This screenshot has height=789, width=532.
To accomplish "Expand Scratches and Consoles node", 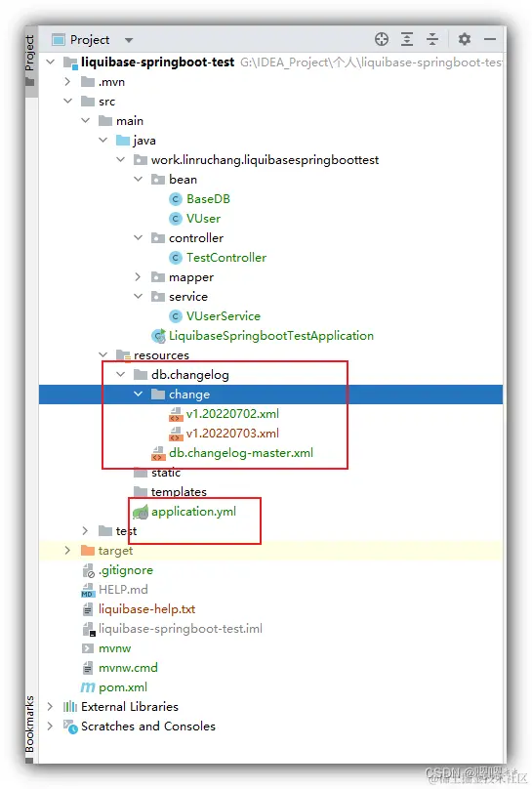I will (x=51, y=727).
